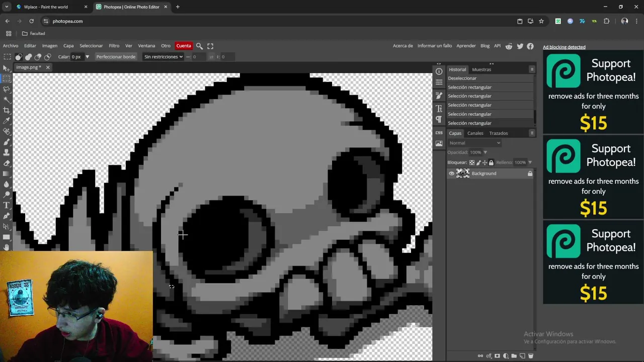Click the 'Perfeccionar borde' button
The width and height of the screenshot is (644, 362).
pyautogui.click(x=116, y=57)
